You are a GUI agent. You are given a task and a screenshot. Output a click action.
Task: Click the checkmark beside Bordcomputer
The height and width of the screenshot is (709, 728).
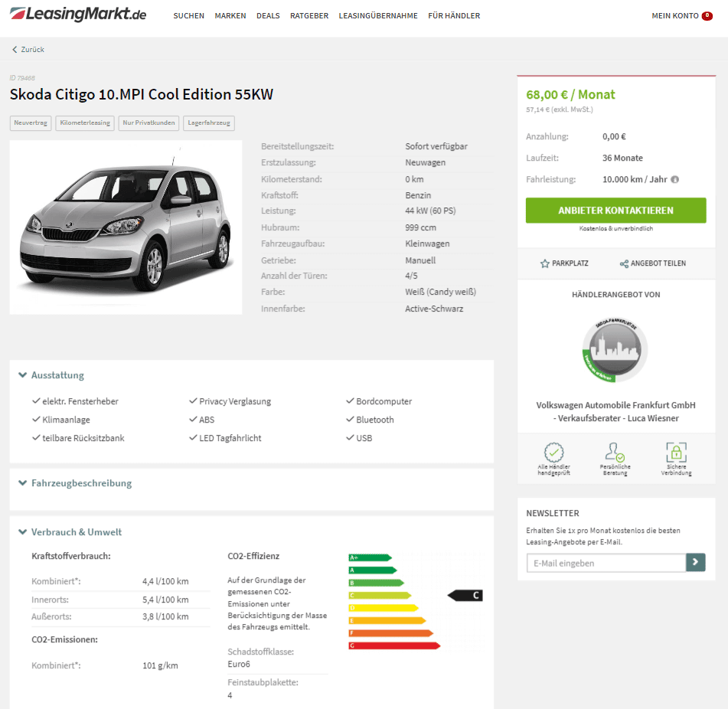350,400
